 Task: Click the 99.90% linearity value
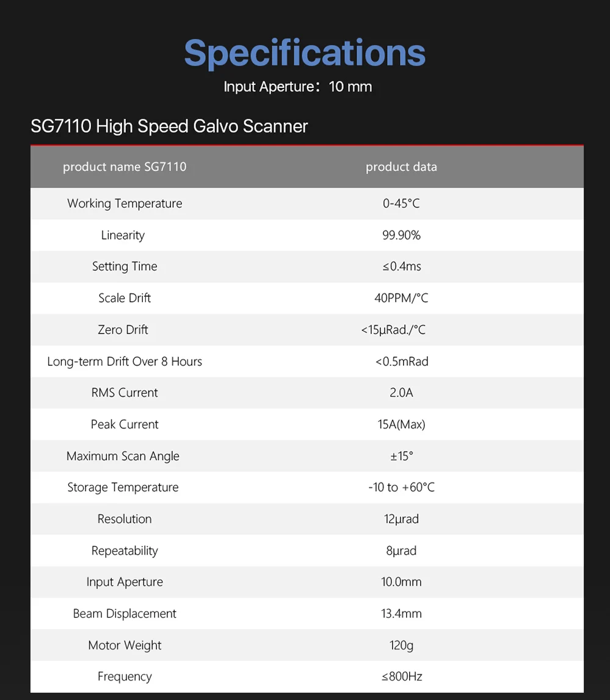[x=401, y=235]
